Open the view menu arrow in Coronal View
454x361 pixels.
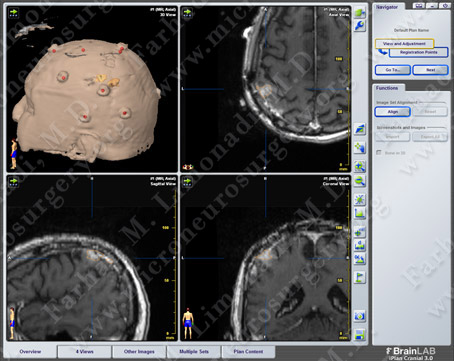click(187, 182)
